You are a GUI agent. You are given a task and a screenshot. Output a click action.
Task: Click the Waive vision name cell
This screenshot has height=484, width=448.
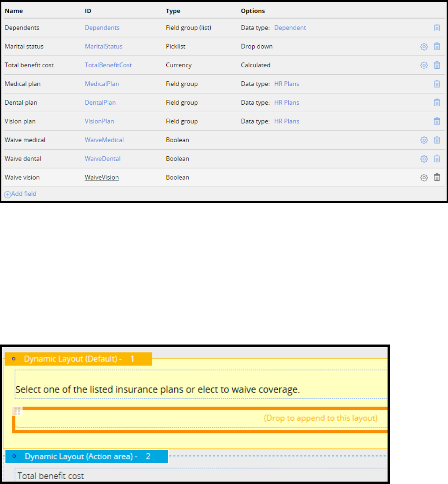[22, 177]
